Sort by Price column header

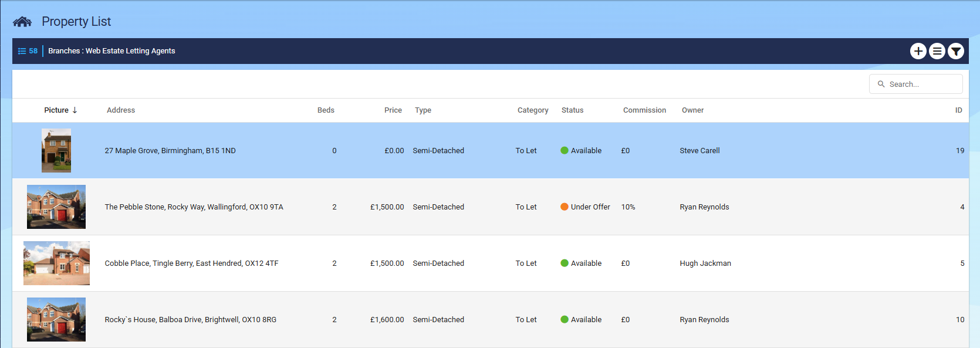[x=393, y=110]
